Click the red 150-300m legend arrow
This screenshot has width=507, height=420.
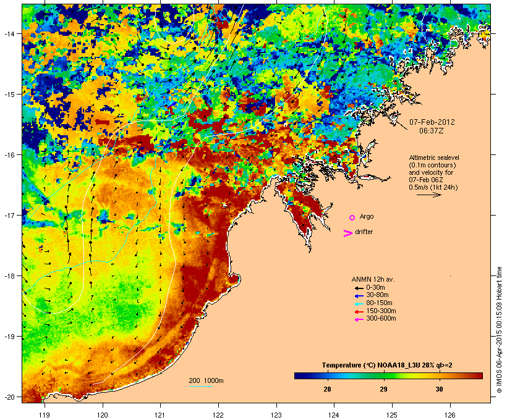coord(359,312)
